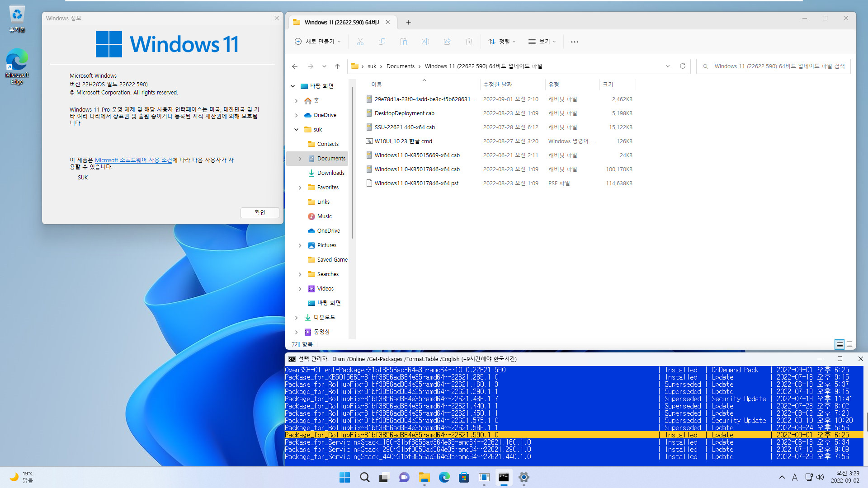Select file W10UI_10.23 한글.cmd

pos(403,141)
